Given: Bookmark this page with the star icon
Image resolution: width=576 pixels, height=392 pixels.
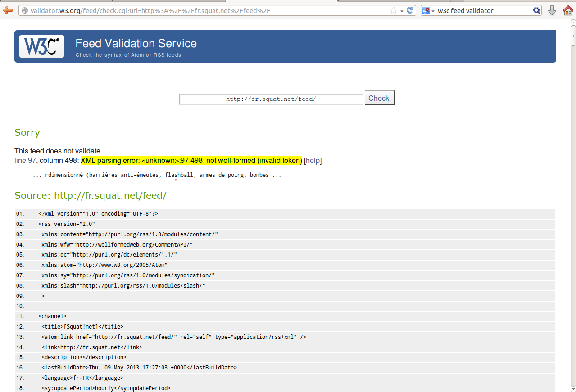Looking at the screenshot, I should coord(394,10).
